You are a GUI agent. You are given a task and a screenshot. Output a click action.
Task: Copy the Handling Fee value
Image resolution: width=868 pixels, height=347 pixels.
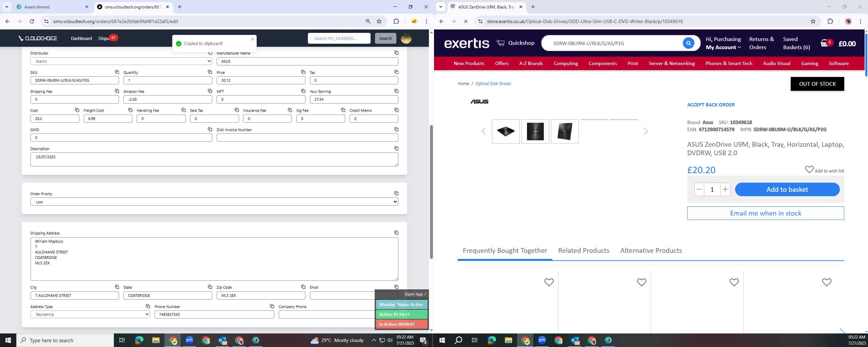[x=183, y=110]
